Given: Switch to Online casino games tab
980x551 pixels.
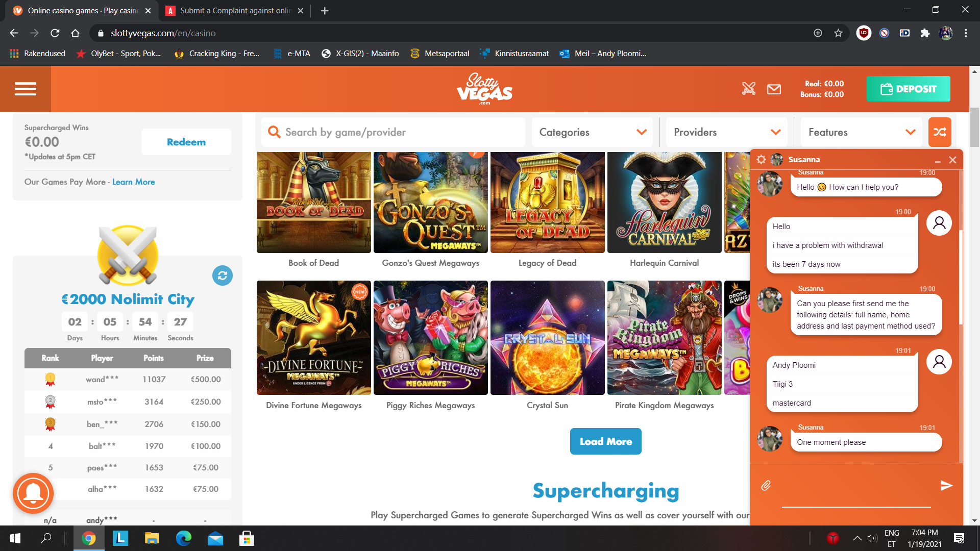Looking at the screenshot, I should [82, 11].
